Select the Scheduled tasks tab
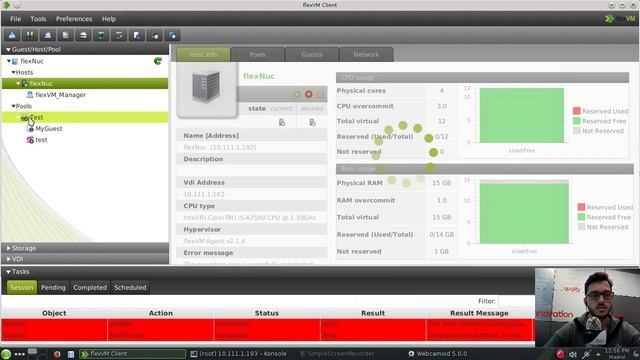This screenshot has height=360, width=640. (x=130, y=287)
